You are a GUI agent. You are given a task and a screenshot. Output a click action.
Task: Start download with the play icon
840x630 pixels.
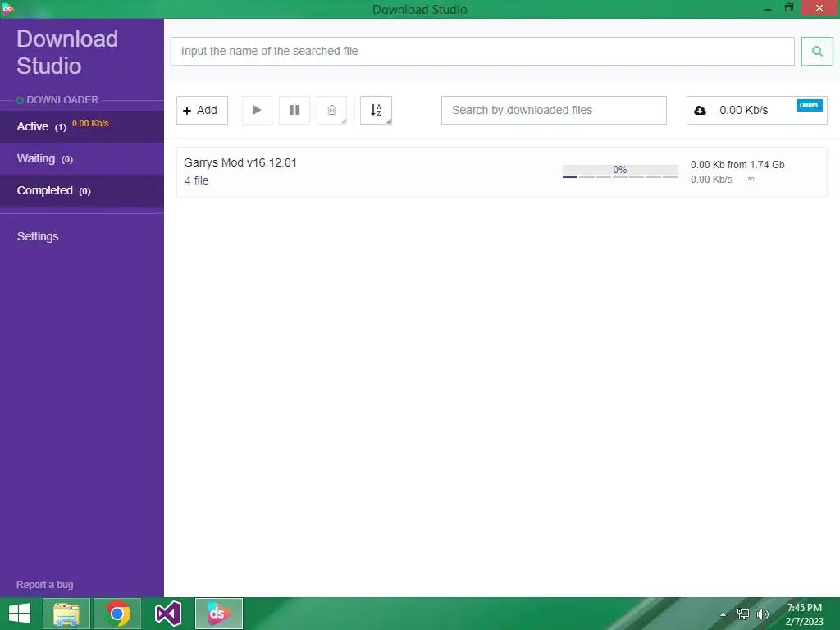(257, 111)
